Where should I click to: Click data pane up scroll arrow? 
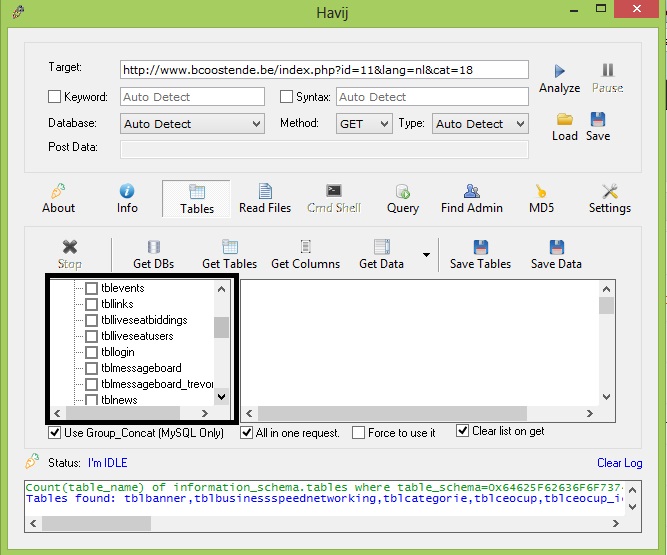606,289
